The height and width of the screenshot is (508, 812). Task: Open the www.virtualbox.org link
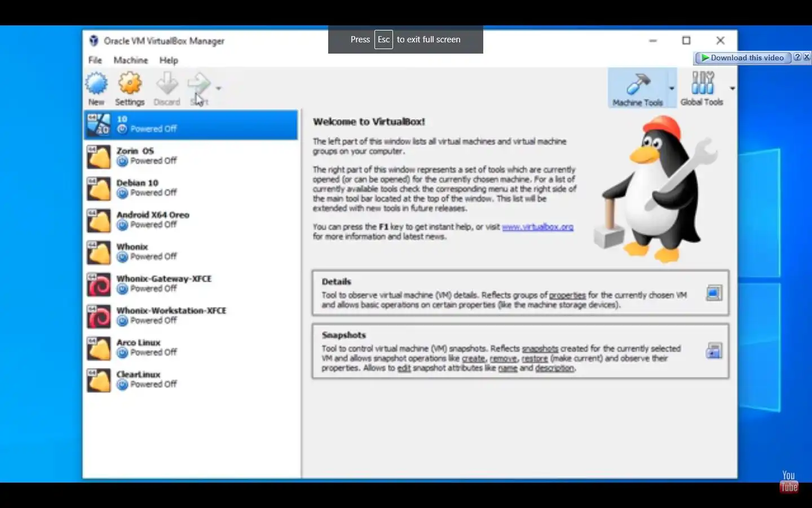pyautogui.click(x=537, y=227)
